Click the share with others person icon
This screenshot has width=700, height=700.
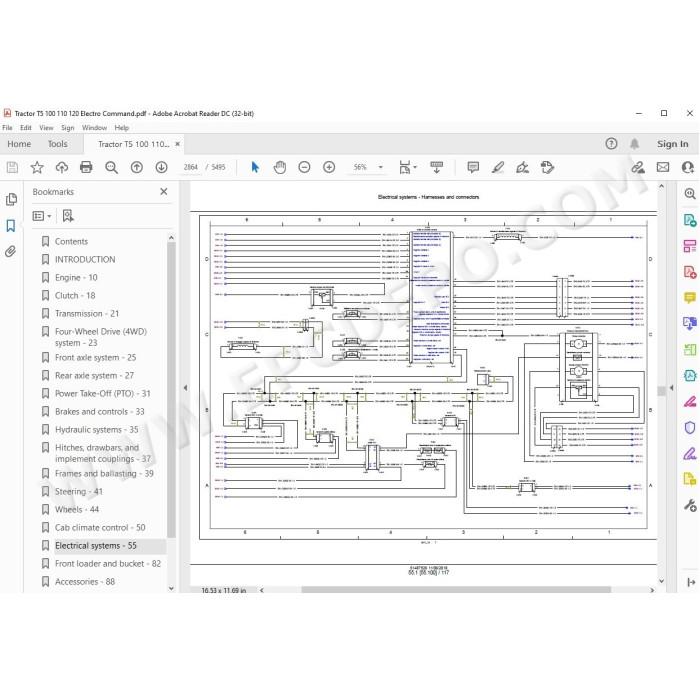click(x=688, y=167)
